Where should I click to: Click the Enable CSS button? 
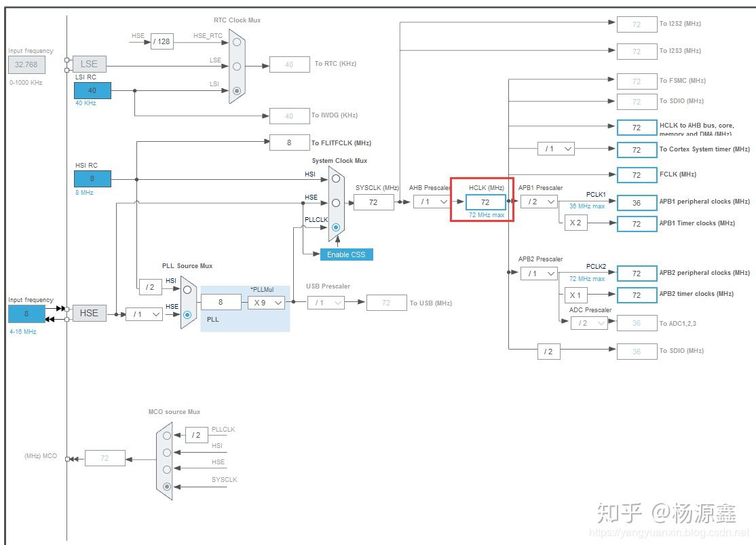point(346,254)
